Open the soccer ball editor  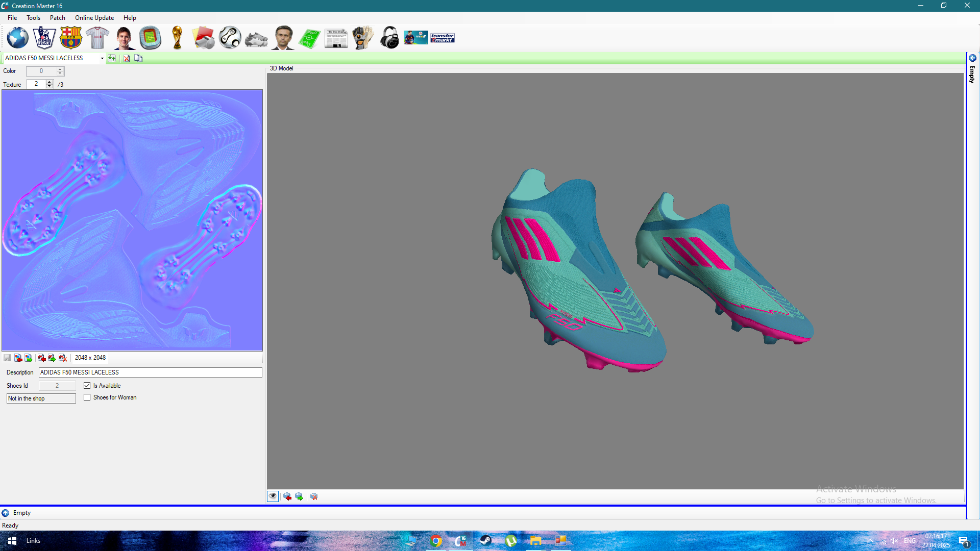(x=230, y=38)
